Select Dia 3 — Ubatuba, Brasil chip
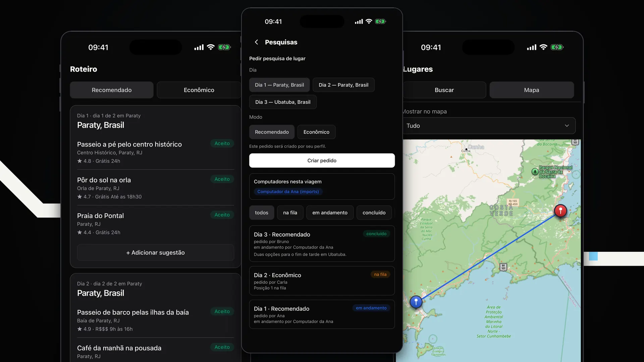644x362 pixels. (283, 102)
